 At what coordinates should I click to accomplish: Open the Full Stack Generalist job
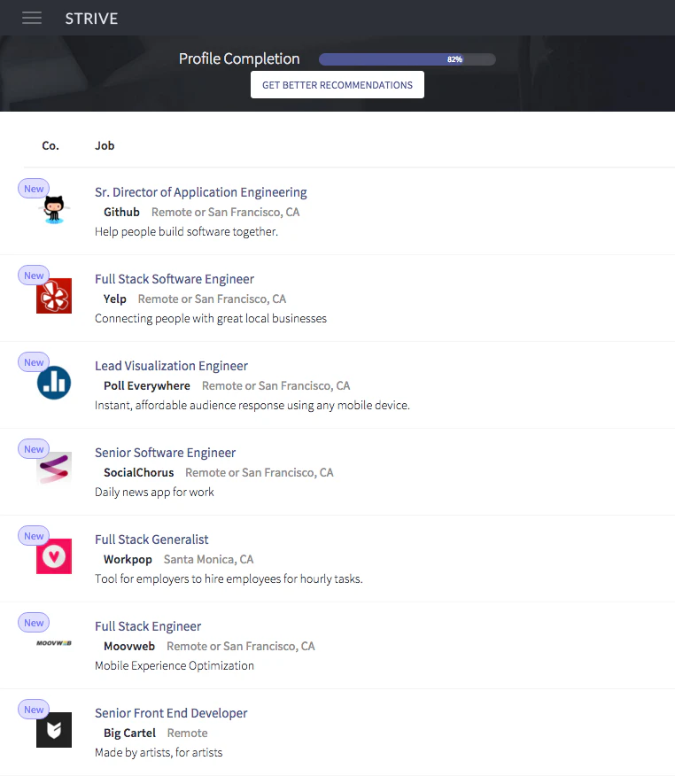tap(152, 539)
